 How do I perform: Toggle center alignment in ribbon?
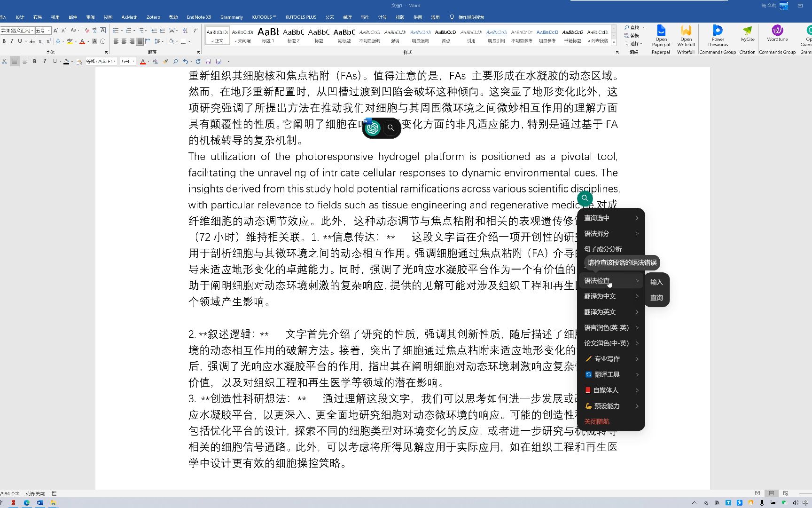tap(124, 41)
